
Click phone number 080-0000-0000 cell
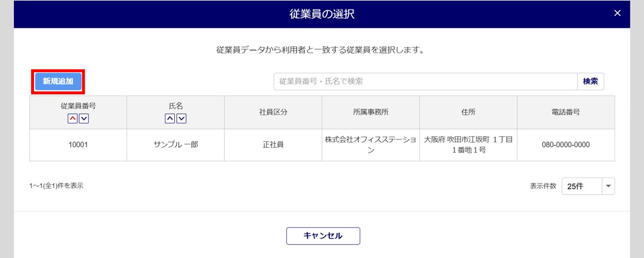pyautogui.click(x=565, y=145)
